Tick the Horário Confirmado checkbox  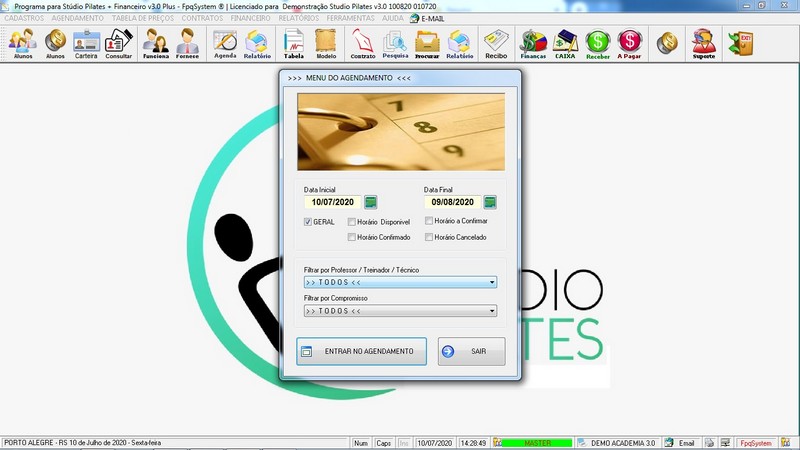(x=352, y=237)
